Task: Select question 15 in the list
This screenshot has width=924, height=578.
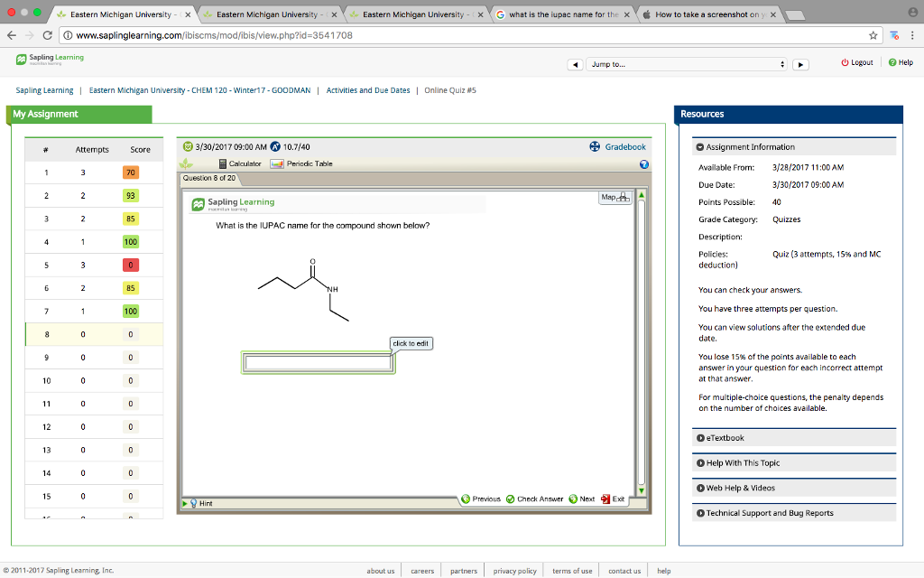Action: 94,496
